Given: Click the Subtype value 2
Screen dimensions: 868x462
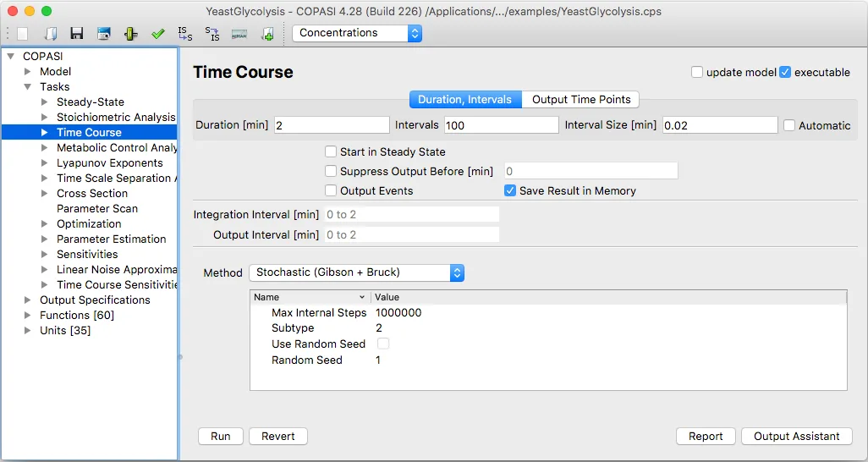Looking at the screenshot, I should click(x=379, y=328).
